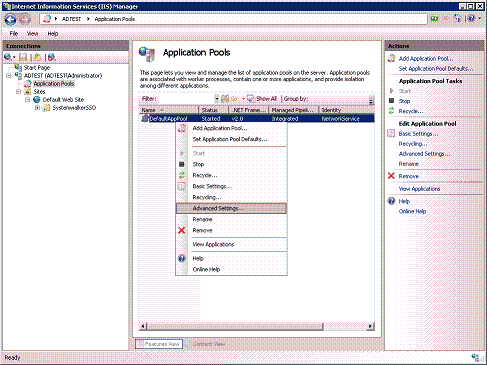Select Default Web Site node
This screenshot has width=487, height=365.
[x=63, y=100]
